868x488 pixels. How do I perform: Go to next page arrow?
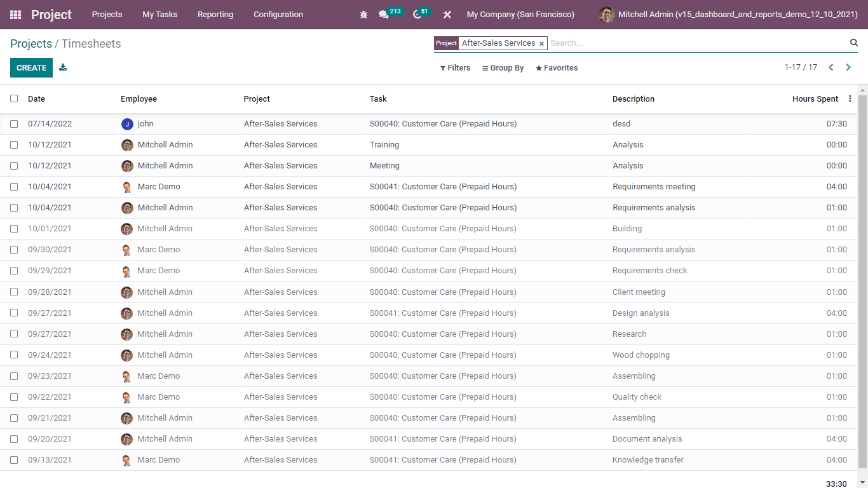pos(848,67)
